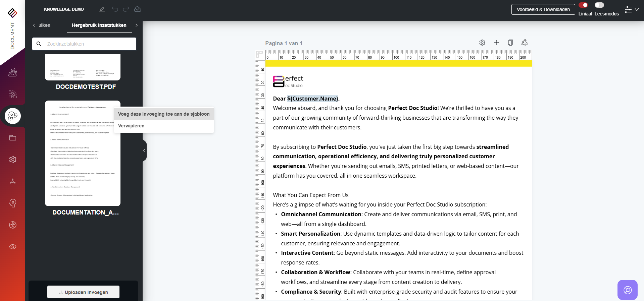The height and width of the screenshot is (301, 644).
Task: Expand the top-right settings sliders dropdown
Action: point(632,10)
